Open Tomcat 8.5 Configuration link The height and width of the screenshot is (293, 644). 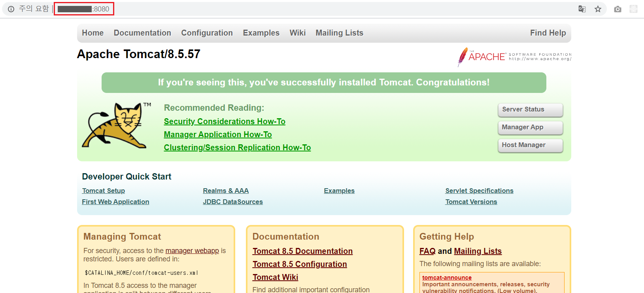300,264
